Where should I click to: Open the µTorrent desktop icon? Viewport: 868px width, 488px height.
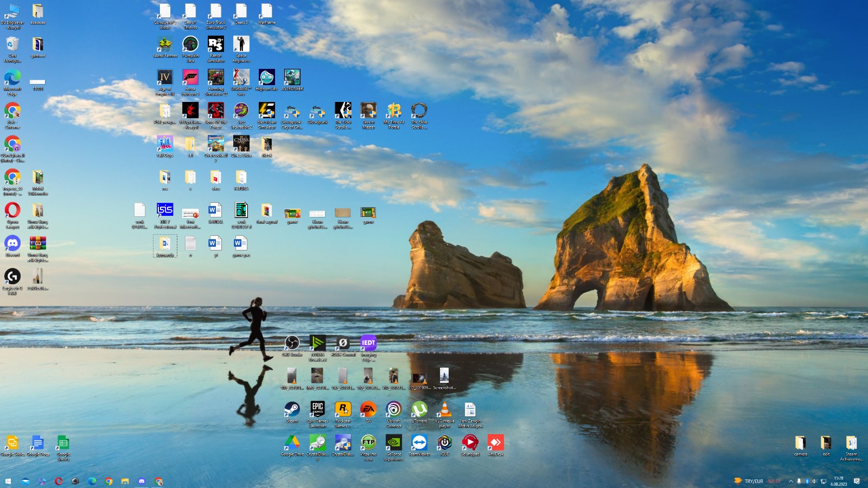[x=419, y=412]
